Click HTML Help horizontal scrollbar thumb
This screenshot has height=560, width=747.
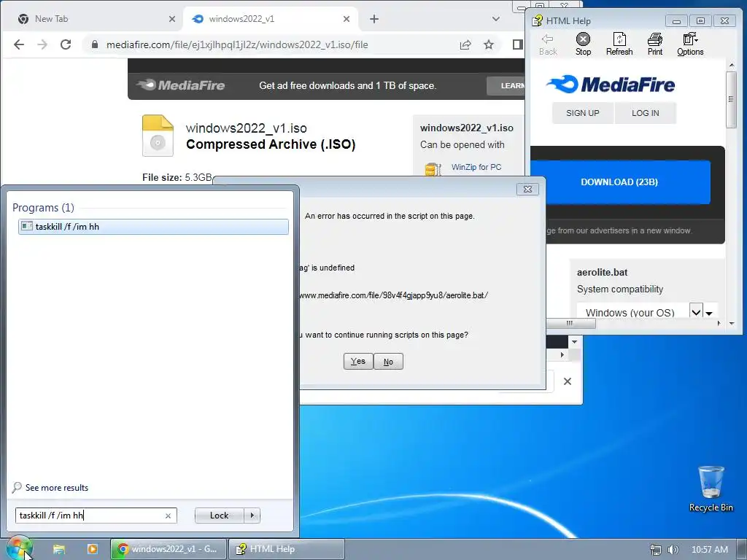(569, 323)
